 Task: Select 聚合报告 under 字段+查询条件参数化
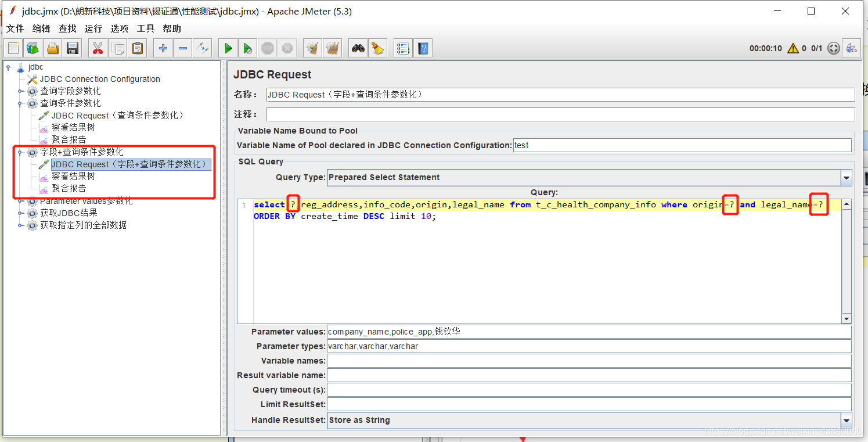[x=69, y=188]
